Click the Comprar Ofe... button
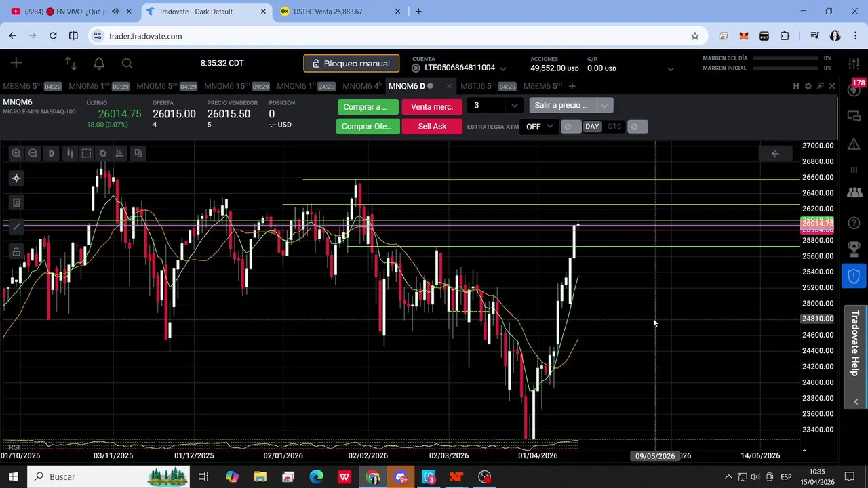868x488 pixels. pos(367,127)
